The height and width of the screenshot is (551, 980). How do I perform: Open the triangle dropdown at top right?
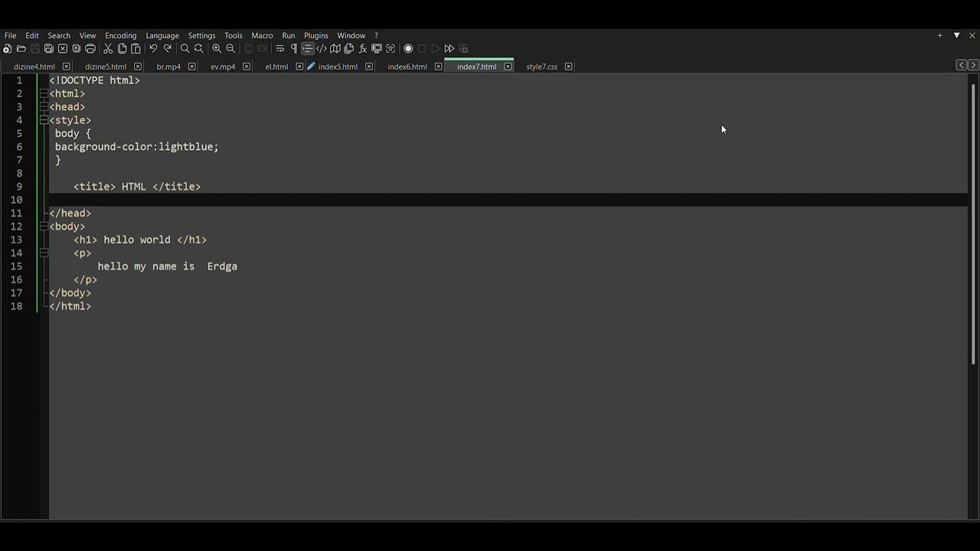pyautogui.click(x=956, y=35)
